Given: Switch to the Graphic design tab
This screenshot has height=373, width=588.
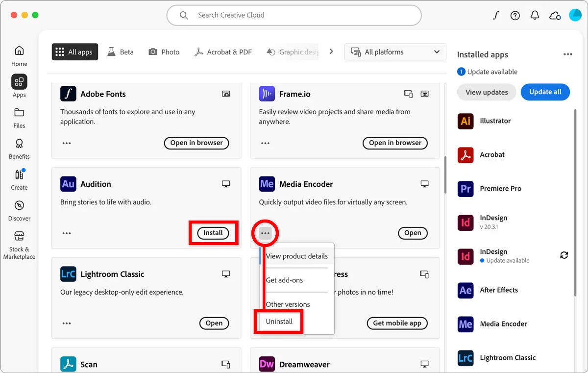Looking at the screenshot, I should click(293, 52).
